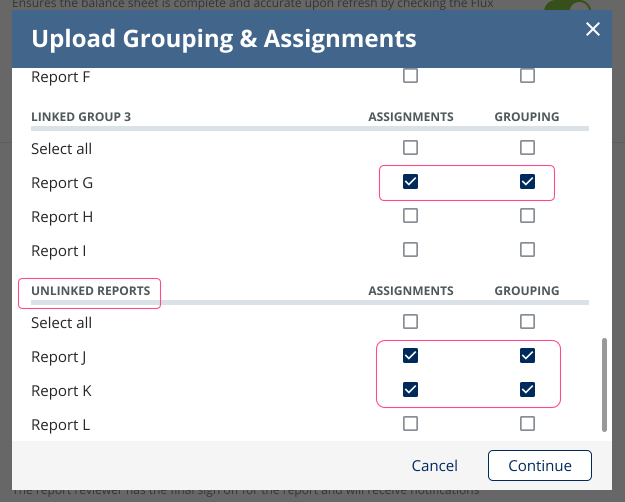Uncheck Report J Assignments checkbox
This screenshot has height=502, width=625.
[x=410, y=356]
